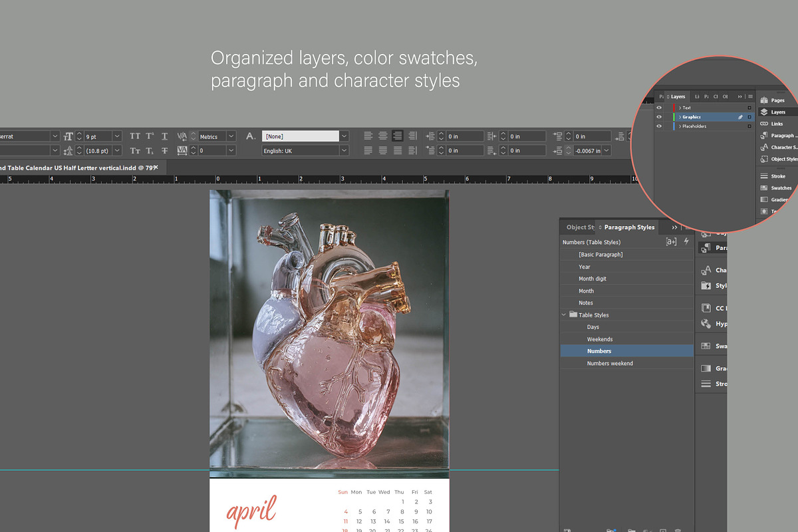Click red color bar of Text layer

674,108
